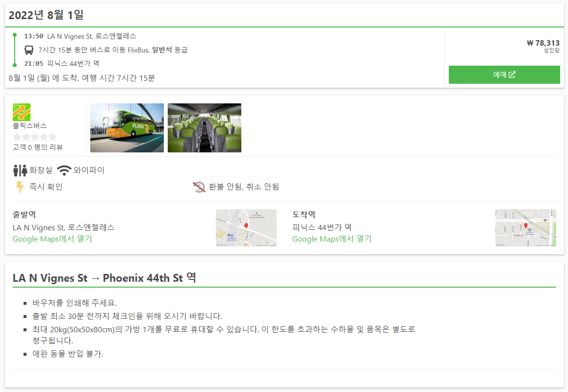Click 환불 안됨, 취소 안됨 policy text
The image size is (568, 392).
(244, 187)
